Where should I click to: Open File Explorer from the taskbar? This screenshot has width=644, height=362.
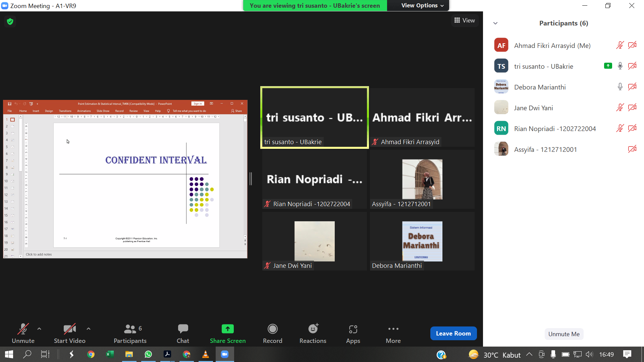pos(129,354)
